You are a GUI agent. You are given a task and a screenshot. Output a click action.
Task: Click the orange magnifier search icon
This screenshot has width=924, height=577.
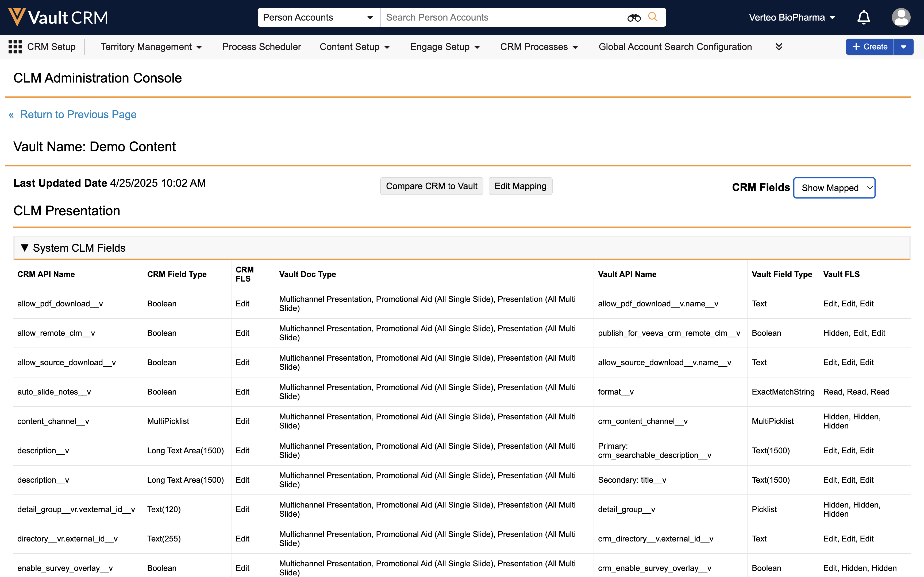tap(653, 17)
